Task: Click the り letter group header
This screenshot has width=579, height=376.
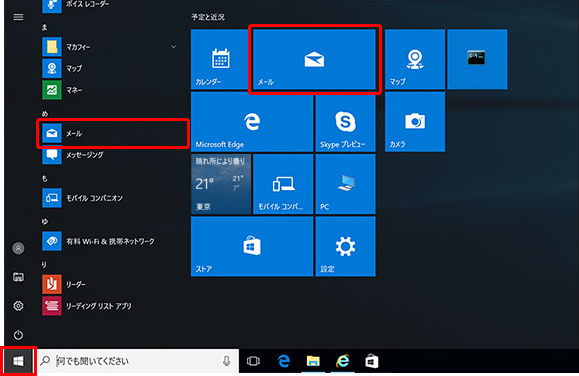Action: [x=44, y=264]
